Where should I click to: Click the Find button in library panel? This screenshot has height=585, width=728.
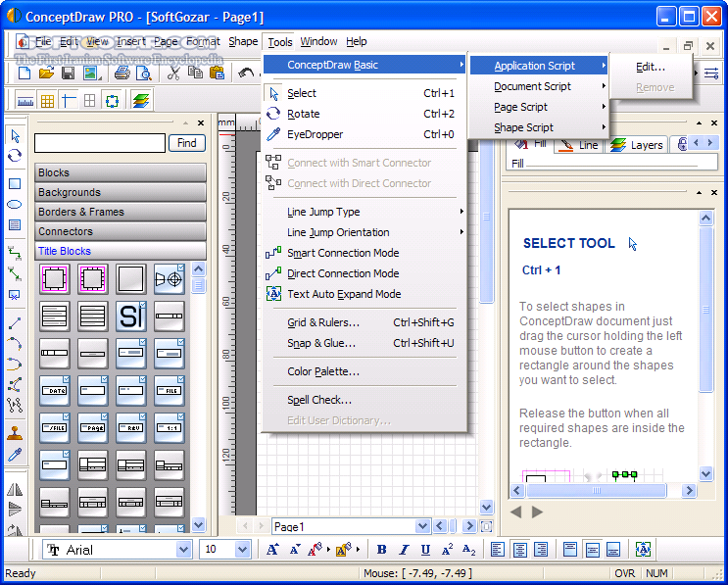coord(186,143)
